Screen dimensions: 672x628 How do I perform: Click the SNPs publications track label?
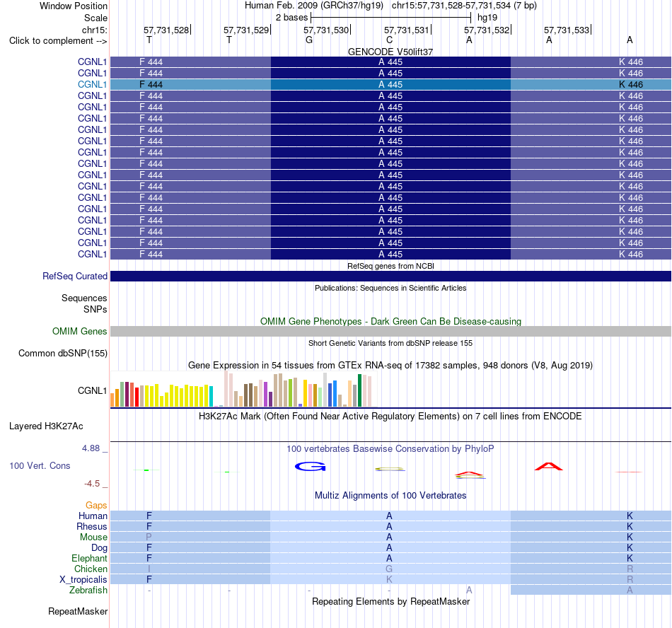95,309
